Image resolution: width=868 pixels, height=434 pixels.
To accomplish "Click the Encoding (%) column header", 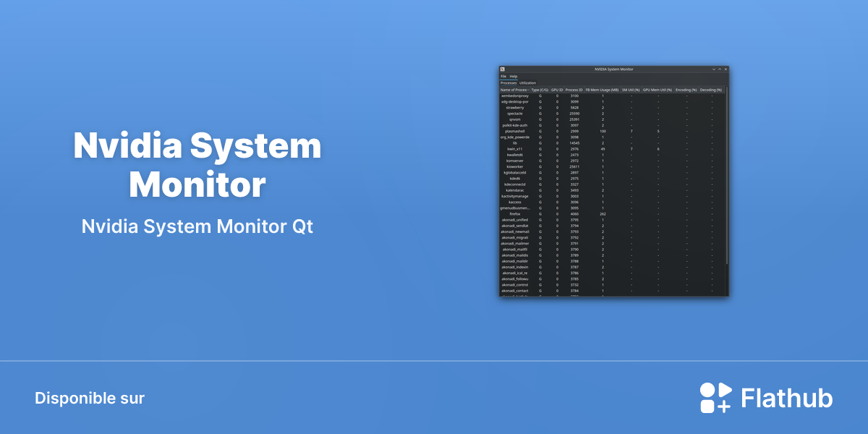I will click(686, 90).
